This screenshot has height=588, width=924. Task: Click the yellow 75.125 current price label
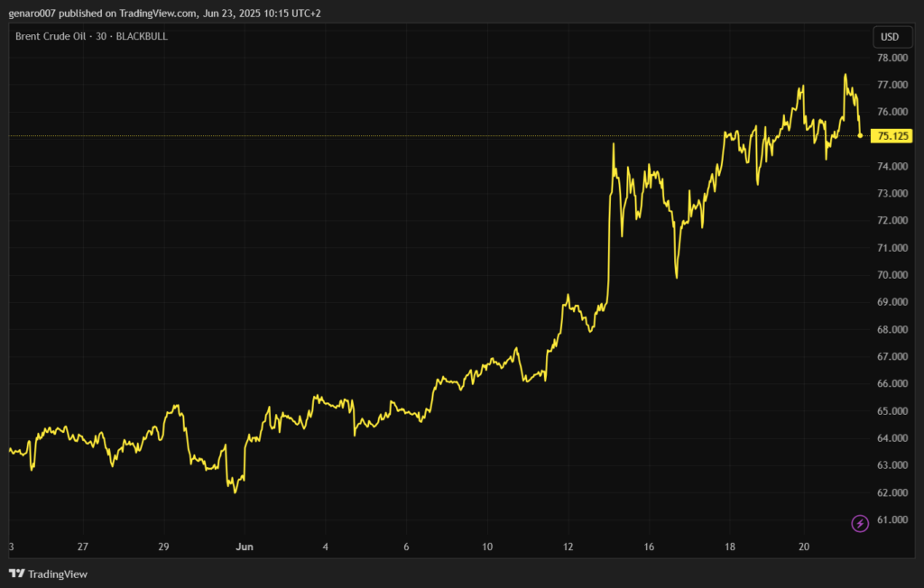(x=892, y=136)
